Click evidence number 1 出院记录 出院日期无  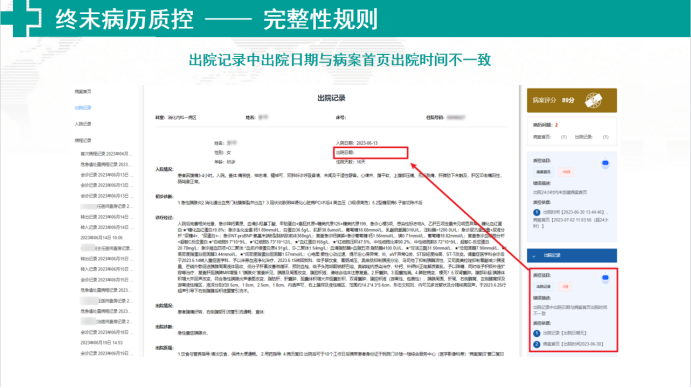(560, 333)
